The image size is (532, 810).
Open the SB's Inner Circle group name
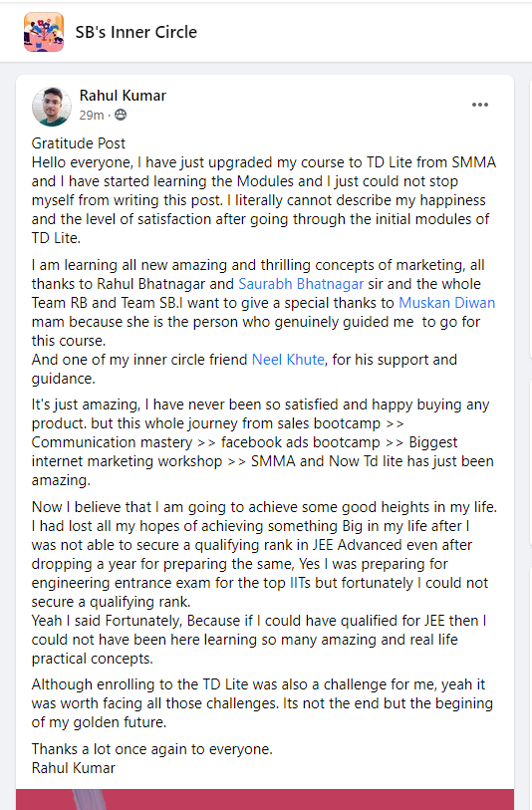coord(135,32)
